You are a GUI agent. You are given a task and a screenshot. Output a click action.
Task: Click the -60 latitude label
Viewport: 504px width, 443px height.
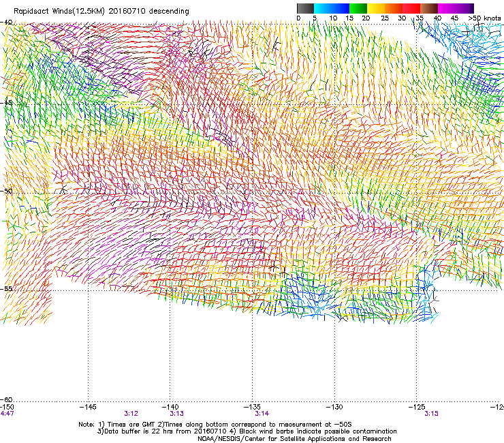point(6,399)
